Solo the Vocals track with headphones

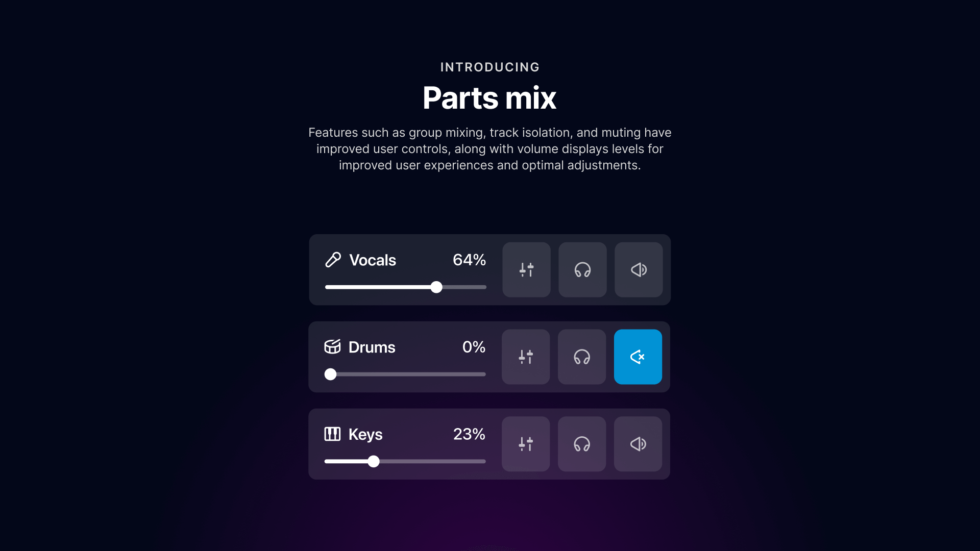(x=582, y=269)
